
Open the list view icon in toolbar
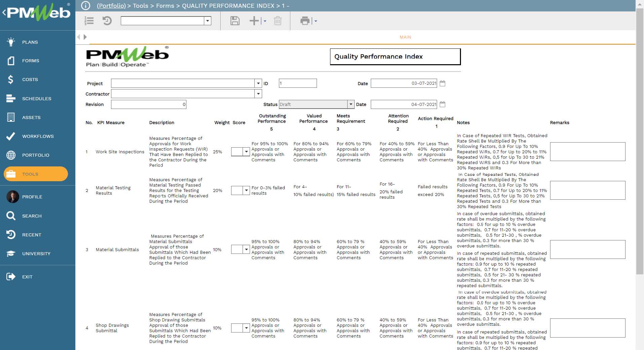tap(89, 21)
